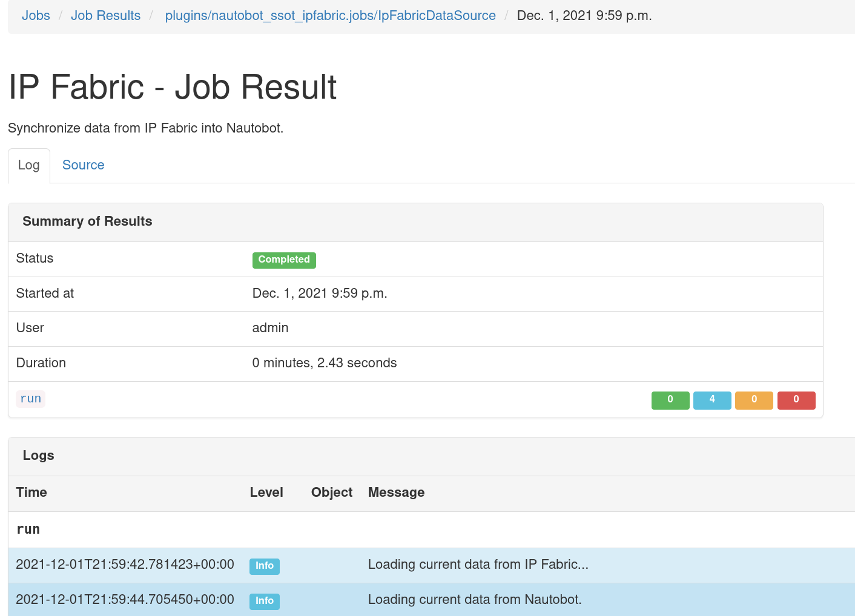Click the Info badge for Nautobot loading row
Image resolution: width=855 pixels, height=616 pixels.
pyautogui.click(x=265, y=601)
